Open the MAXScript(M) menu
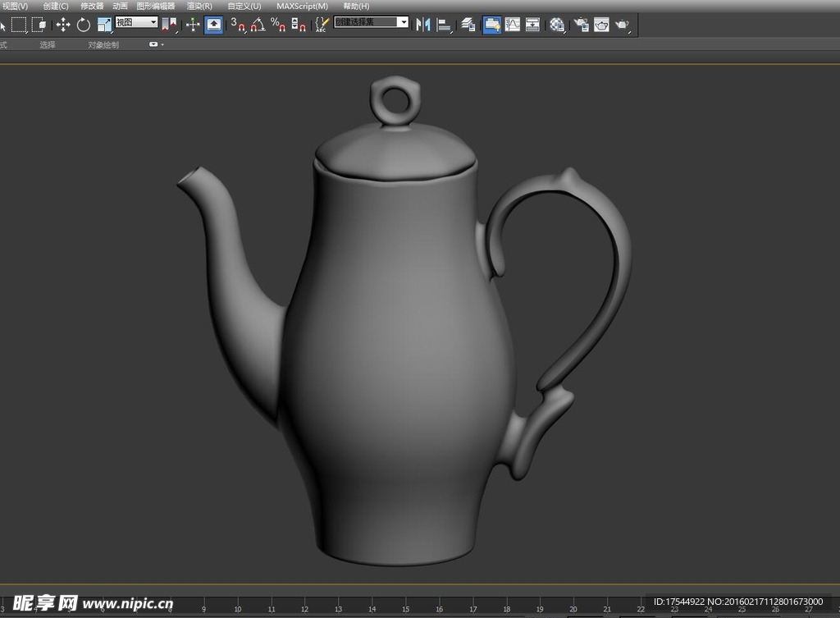840x618 pixels. pyautogui.click(x=302, y=6)
